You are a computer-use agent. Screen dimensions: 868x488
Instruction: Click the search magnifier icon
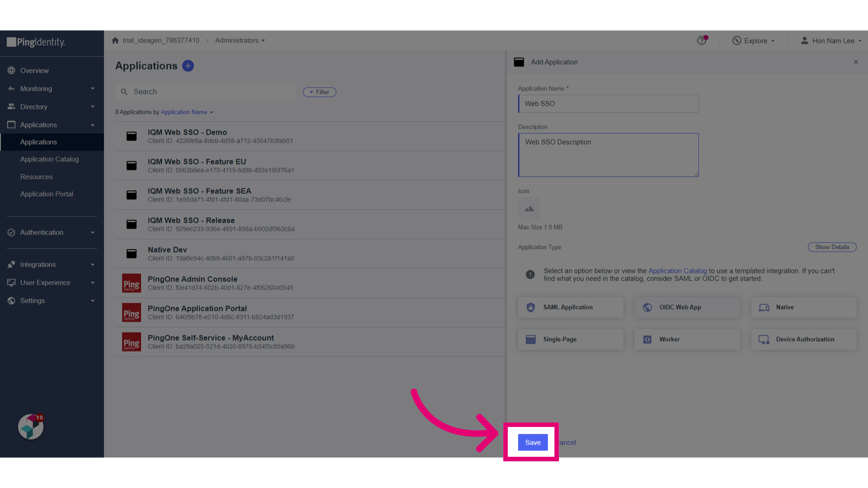point(124,92)
